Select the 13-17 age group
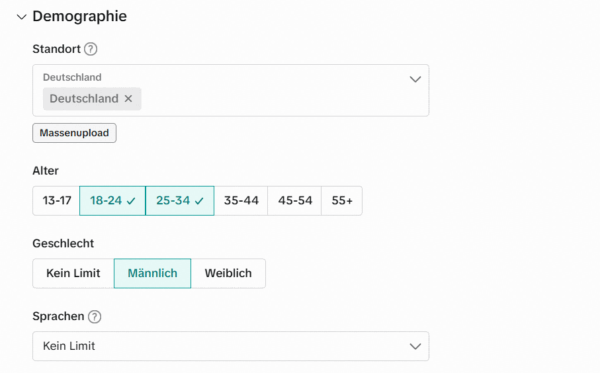The width and height of the screenshot is (600, 373). (56, 201)
